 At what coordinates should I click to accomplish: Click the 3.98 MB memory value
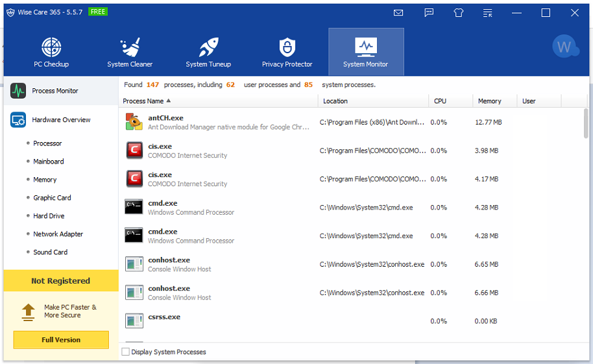[487, 151]
